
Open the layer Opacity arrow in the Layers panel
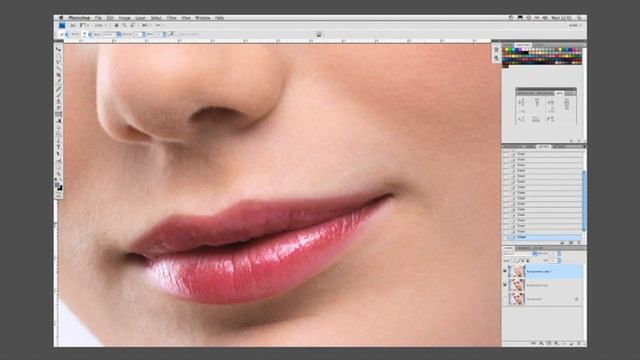[x=559, y=253]
